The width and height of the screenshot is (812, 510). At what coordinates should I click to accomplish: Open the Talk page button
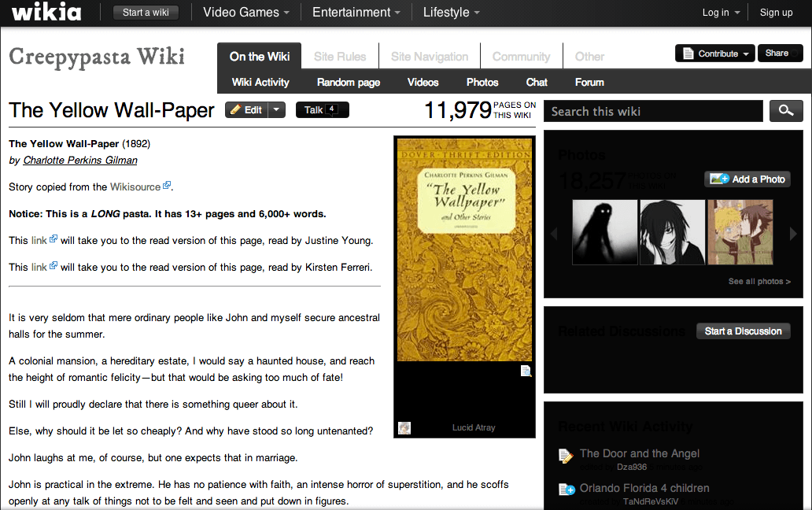[322, 109]
